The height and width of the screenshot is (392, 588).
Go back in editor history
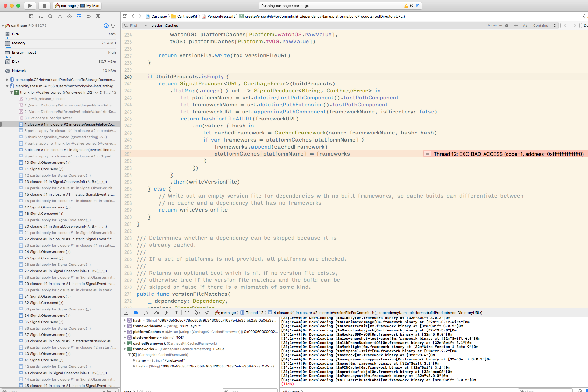click(133, 16)
